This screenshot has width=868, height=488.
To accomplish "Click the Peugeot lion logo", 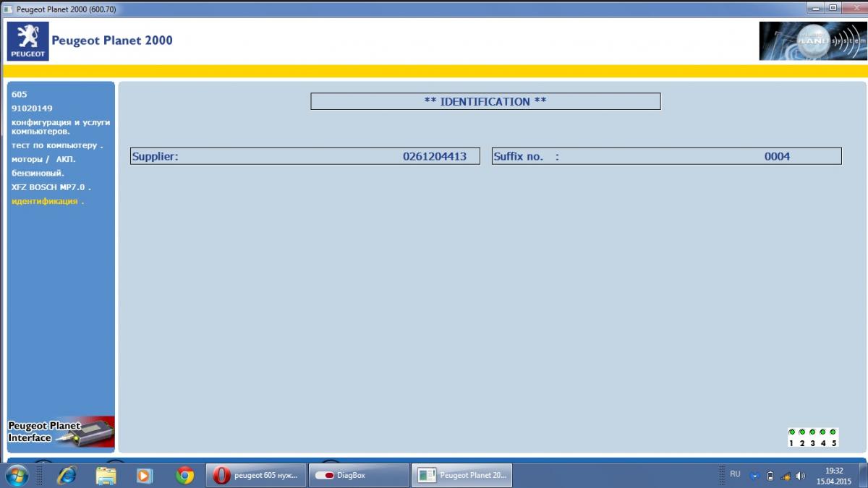I will tap(28, 40).
